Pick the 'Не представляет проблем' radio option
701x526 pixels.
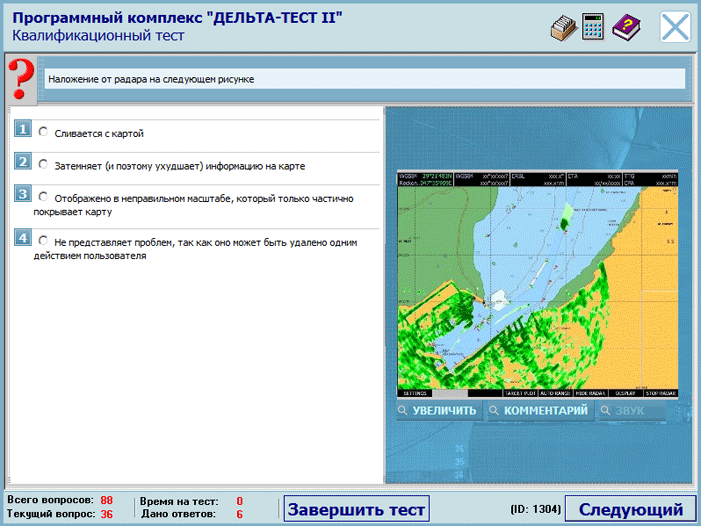tap(43, 240)
